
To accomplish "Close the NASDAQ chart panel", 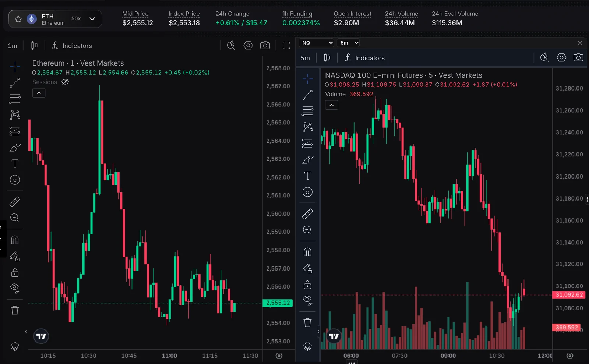I will tap(580, 43).
